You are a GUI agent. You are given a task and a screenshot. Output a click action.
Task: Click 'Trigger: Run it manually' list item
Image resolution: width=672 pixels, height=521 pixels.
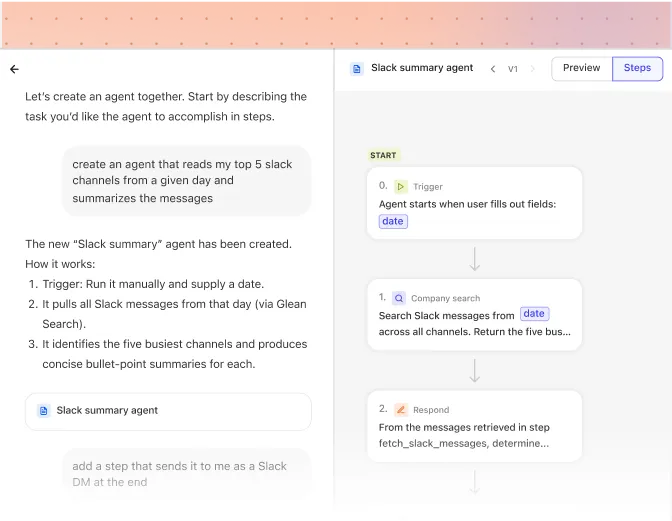pyautogui.click(x=153, y=284)
